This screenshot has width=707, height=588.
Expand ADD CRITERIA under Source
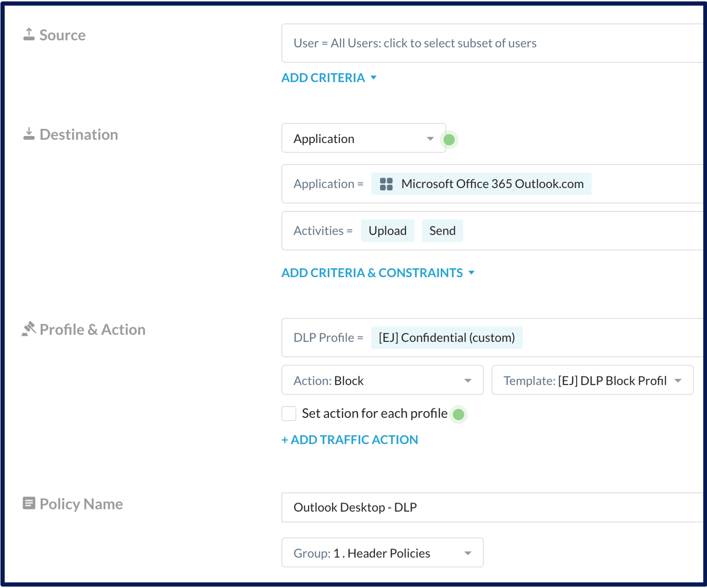tap(329, 78)
